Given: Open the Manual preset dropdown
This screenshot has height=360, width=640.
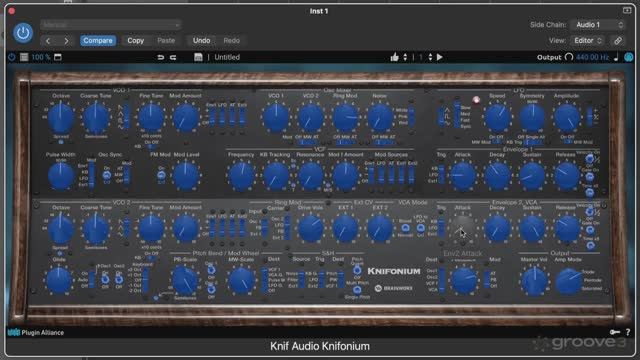Looking at the screenshot, I should coord(111,25).
